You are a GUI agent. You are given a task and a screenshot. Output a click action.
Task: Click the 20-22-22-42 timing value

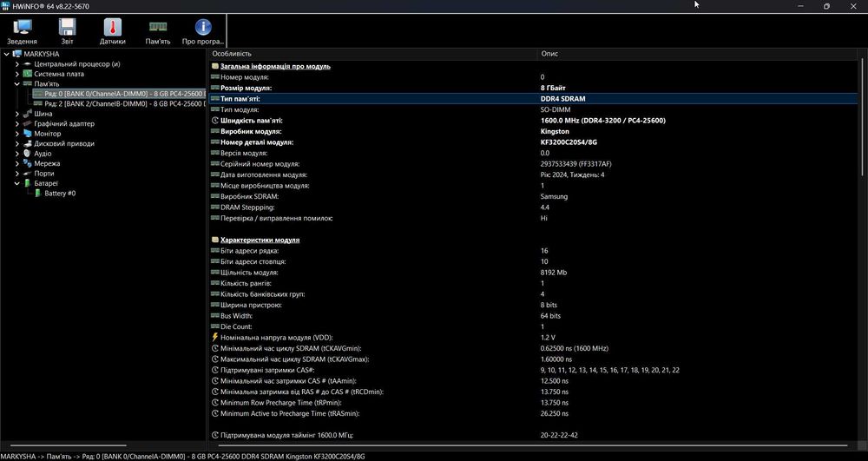pos(559,436)
